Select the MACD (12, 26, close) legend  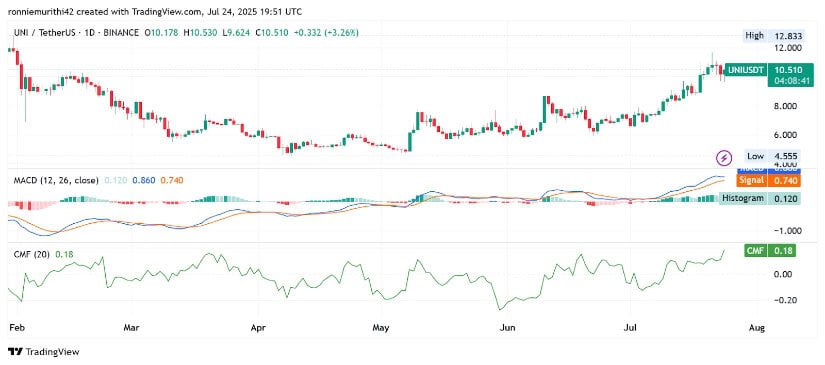point(56,180)
